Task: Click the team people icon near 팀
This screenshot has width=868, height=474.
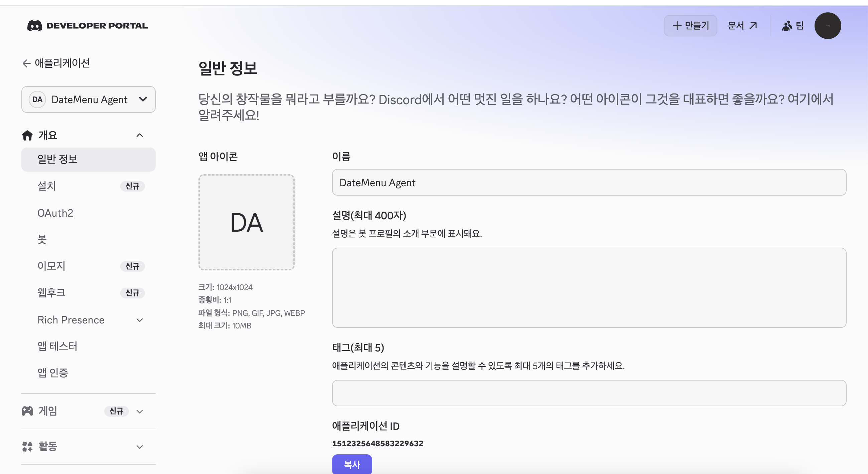Action: click(x=787, y=26)
